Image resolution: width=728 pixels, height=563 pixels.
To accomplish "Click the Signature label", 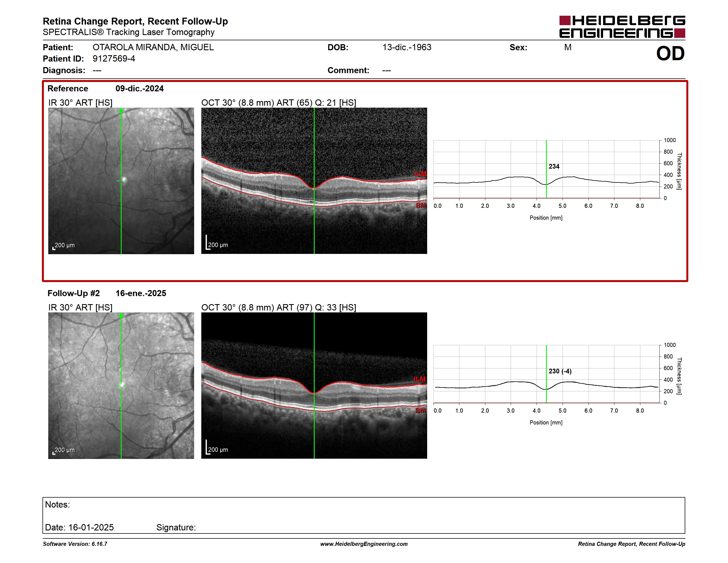I will tap(176, 527).
